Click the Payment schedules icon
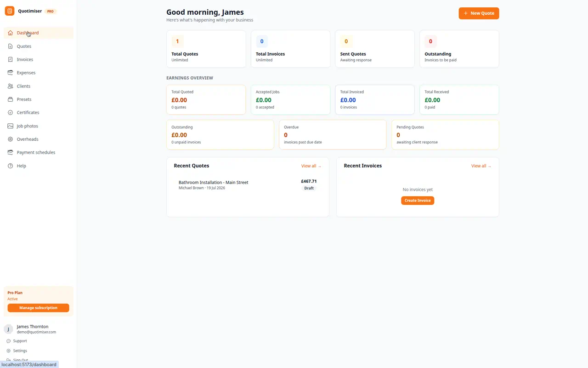The width and height of the screenshot is (588, 368). pyautogui.click(x=10, y=152)
